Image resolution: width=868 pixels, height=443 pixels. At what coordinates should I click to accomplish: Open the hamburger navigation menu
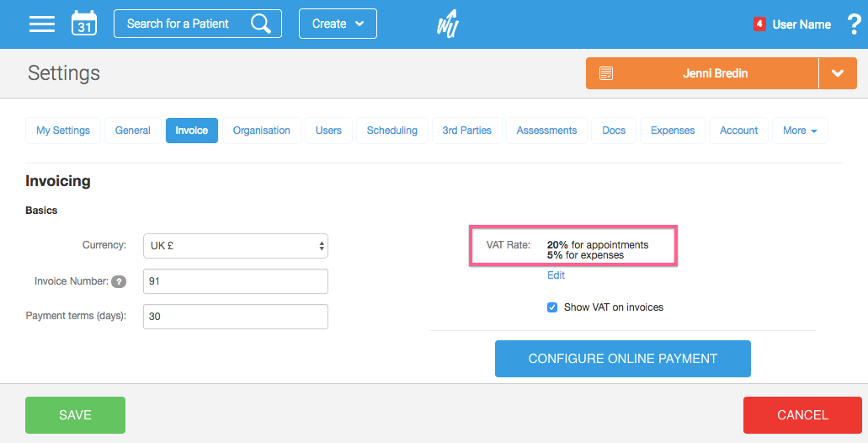click(x=41, y=24)
